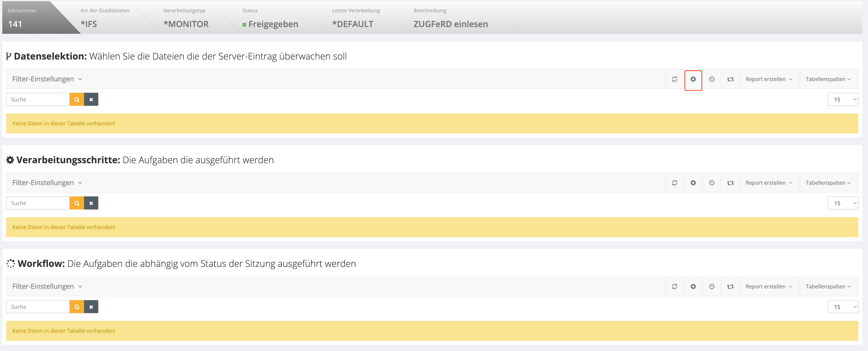The width and height of the screenshot is (868, 351).
Task: Click the clock icon in Workflow toolbar
Action: [x=711, y=286]
